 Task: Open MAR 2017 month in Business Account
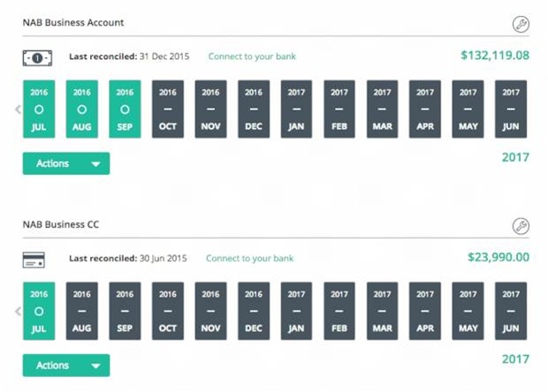383,109
